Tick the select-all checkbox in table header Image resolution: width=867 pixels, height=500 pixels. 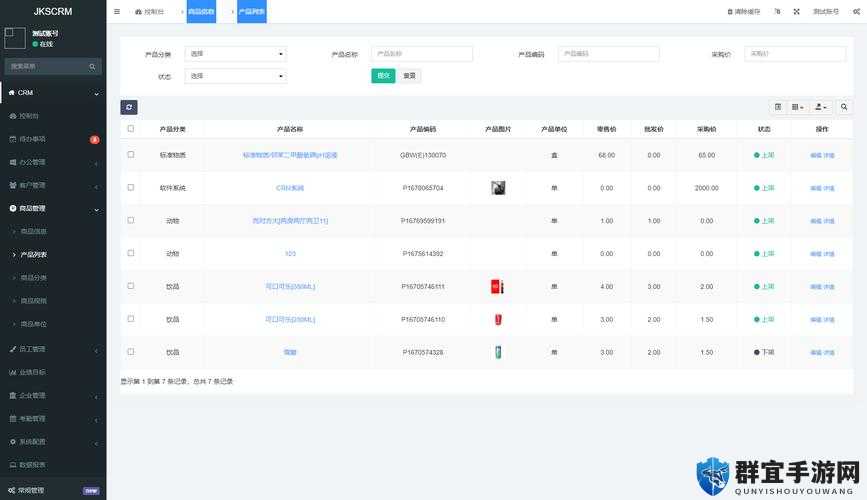pos(130,129)
